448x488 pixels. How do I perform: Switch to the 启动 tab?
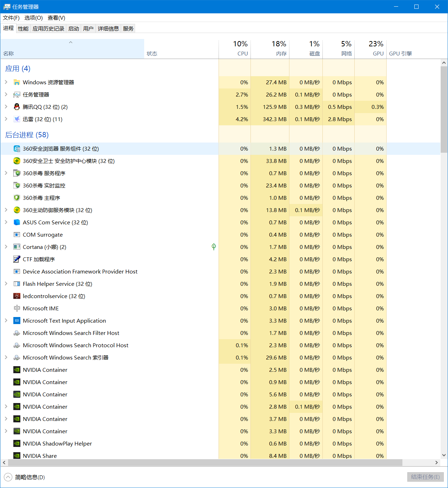point(74,29)
